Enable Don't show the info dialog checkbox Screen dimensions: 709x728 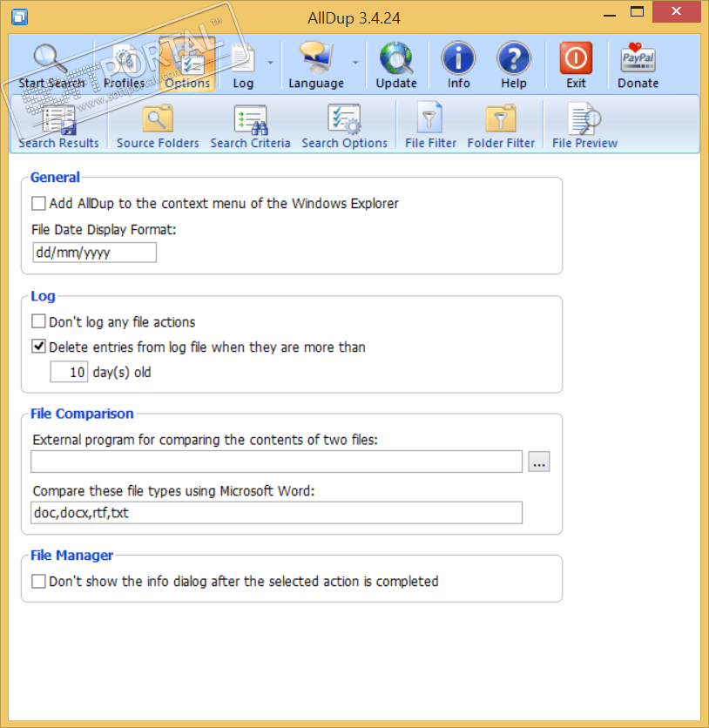38,582
